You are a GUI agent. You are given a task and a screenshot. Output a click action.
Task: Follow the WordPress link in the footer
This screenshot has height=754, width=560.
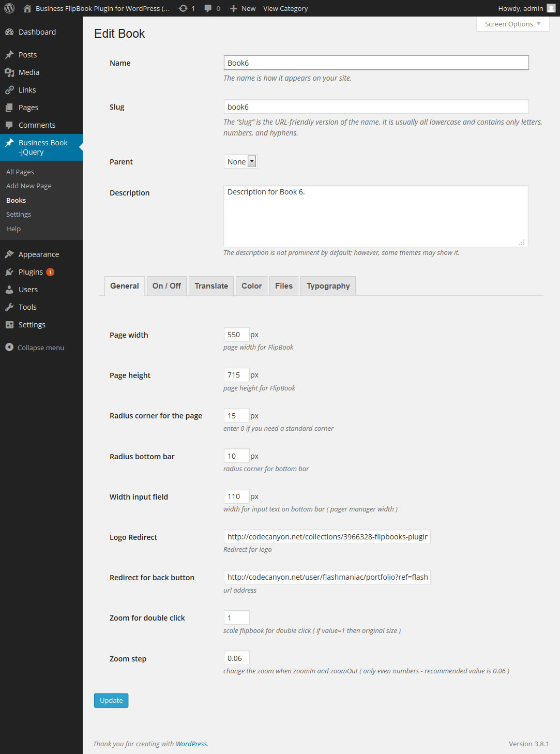(191, 744)
